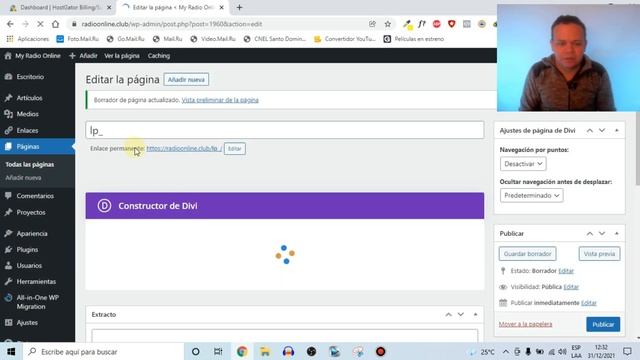Edit Visibilidad Pública setting
Image resolution: width=640 pixels, height=360 pixels.
[x=571, y=287]
